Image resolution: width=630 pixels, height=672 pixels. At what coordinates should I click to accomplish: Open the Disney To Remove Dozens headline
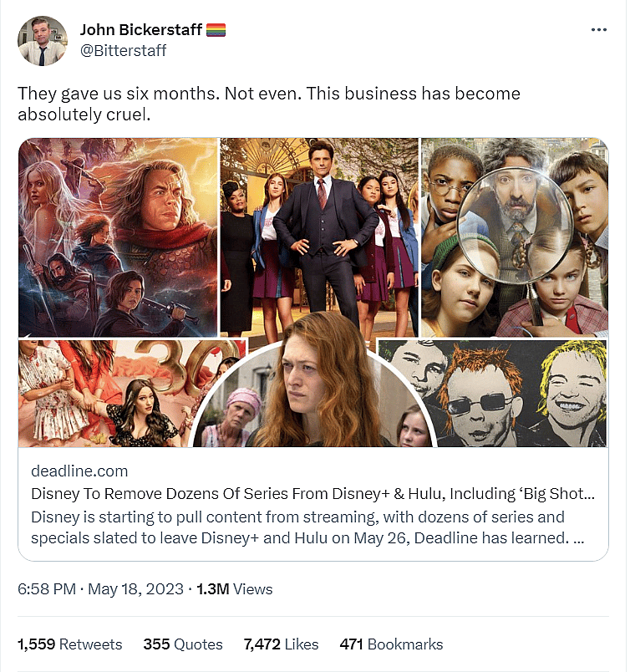tap(312, 494)
